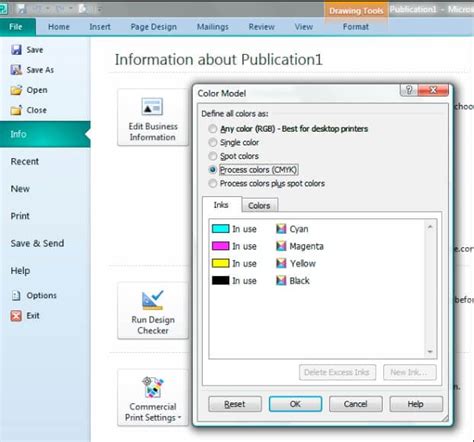Open the Review ribbon tab

point(262,27)
